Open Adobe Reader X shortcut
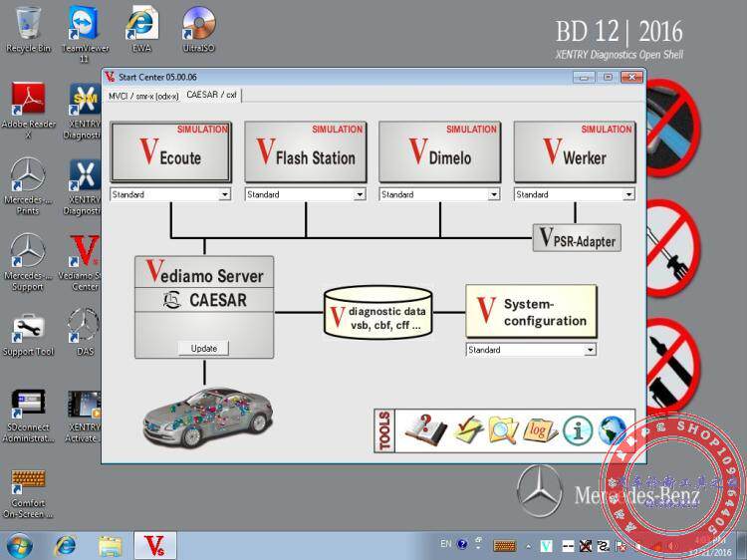This screenshot has width=747, height=560. [28, 111]
